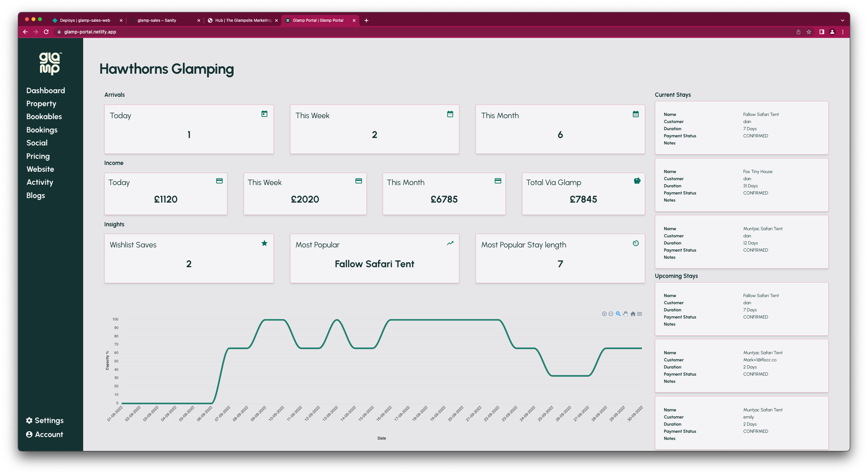868x475 pixels.
Task: Click the Most Popular Stay length clock icon
Action: click(x=635, y=243)
